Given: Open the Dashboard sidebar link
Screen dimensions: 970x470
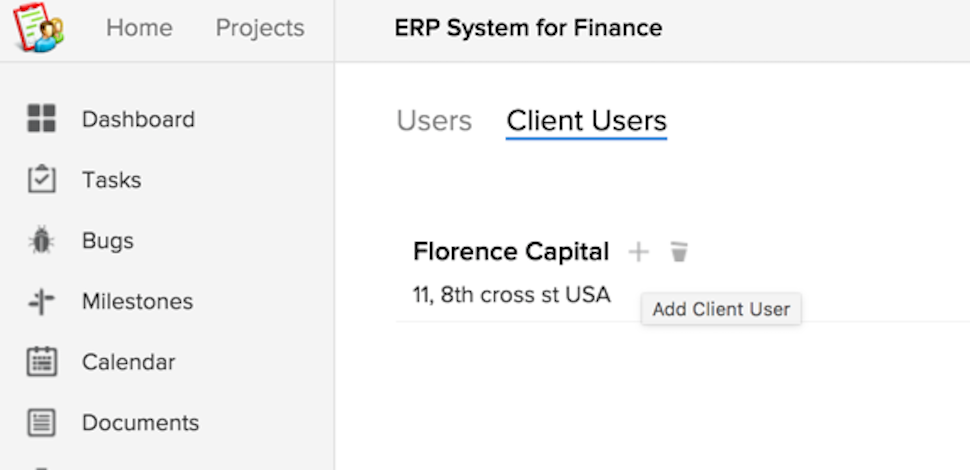Looking at the screenshot, I should click(138, 119).
